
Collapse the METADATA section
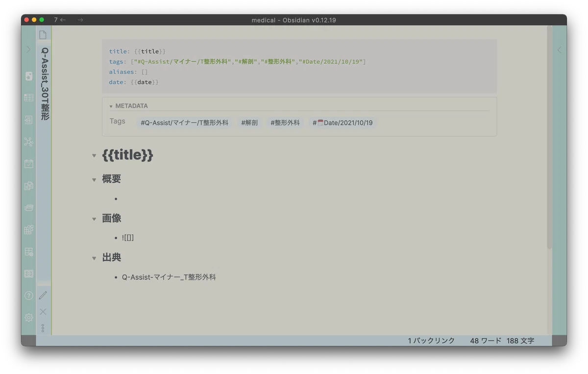point(111,106)
